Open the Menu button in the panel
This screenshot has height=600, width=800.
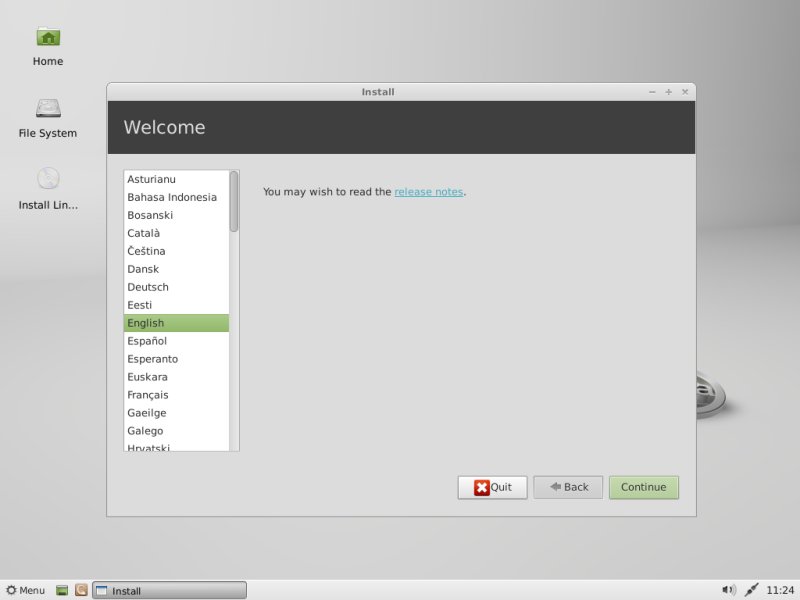click(26, 590)
